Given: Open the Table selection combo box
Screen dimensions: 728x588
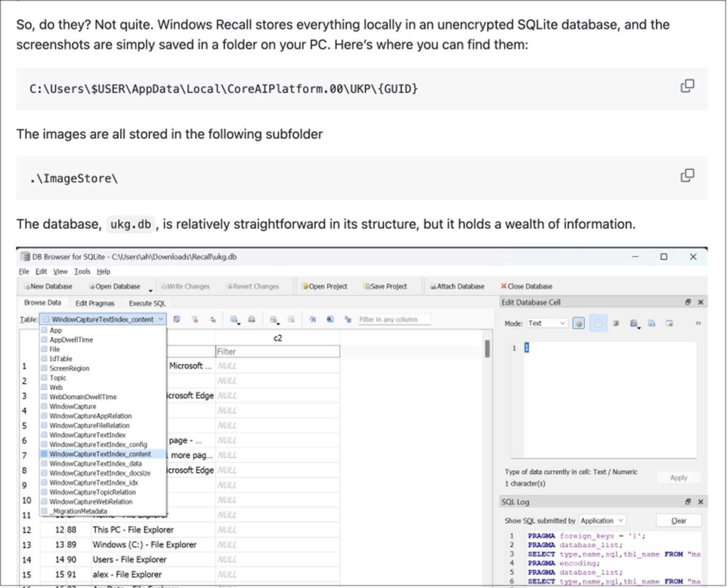Looking at the screenshot, I should [x=103, y=320].
